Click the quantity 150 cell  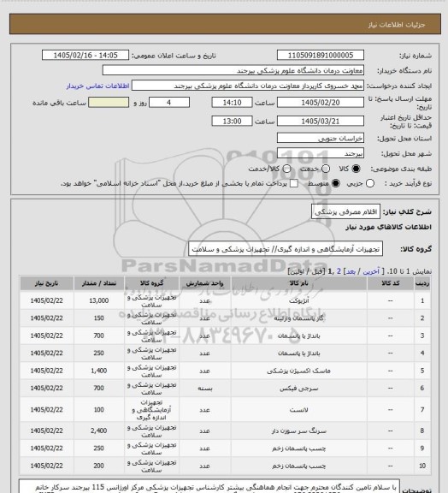(x=99, y=318)
